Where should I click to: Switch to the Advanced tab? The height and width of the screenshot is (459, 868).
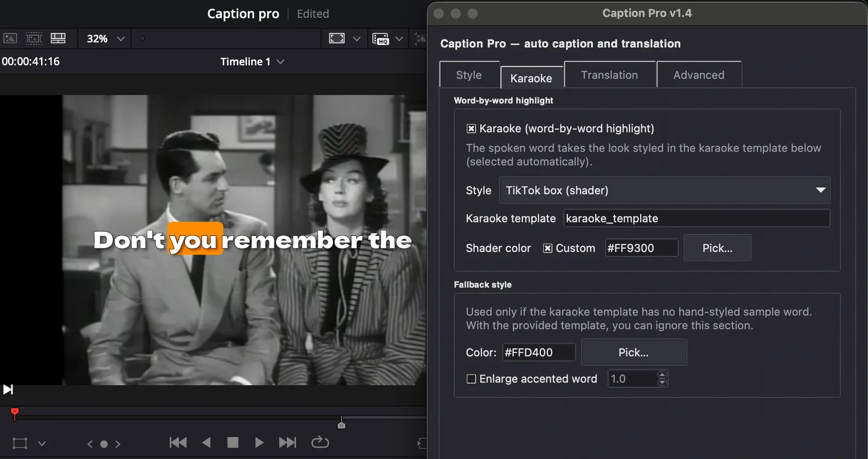point(699,75)
